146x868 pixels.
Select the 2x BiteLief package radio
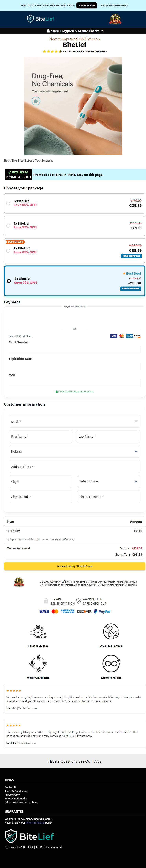pos(8,226)
